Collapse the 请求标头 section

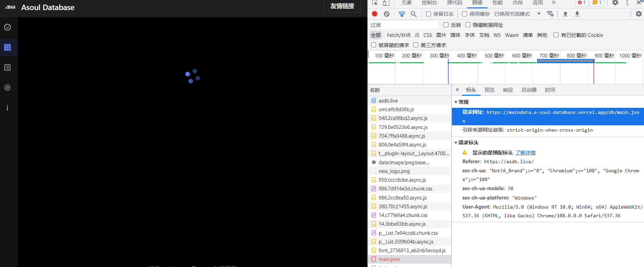coord(456,143)
